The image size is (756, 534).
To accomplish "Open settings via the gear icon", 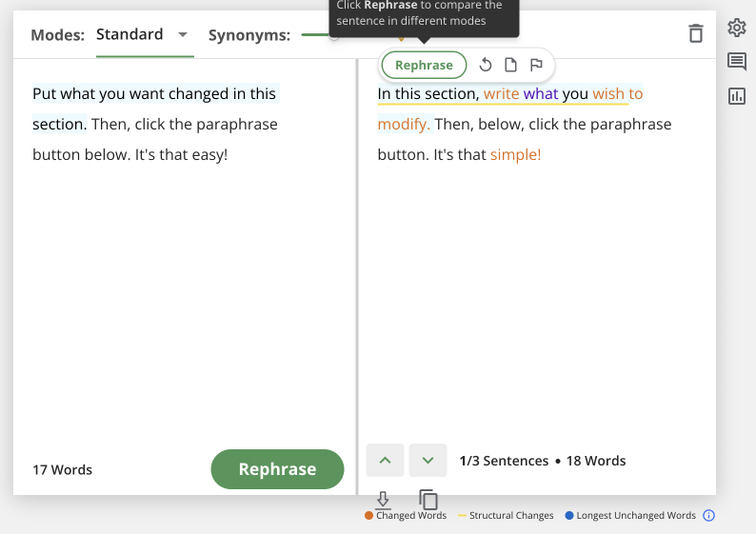I will [x=737, y=28].
